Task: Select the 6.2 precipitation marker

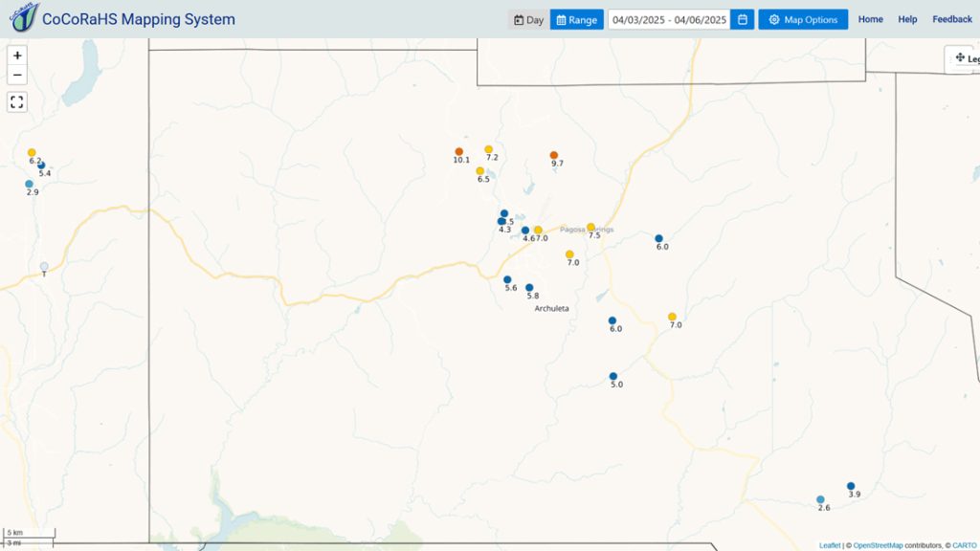Action: click(x=32, y=153)
